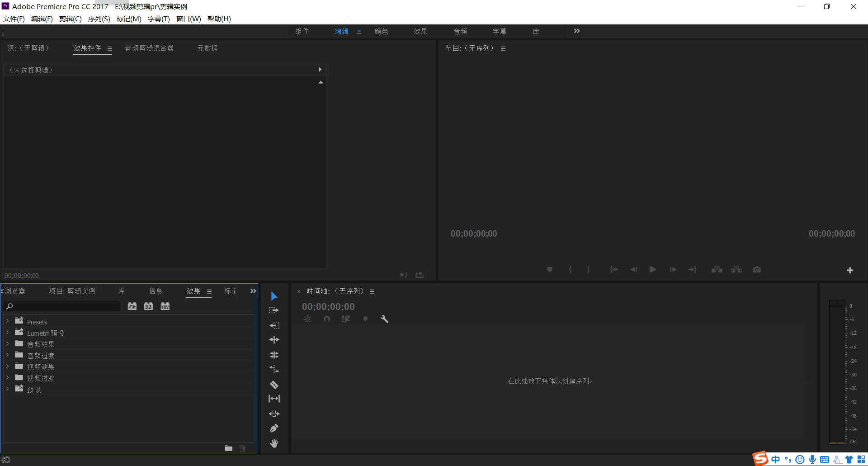This screenshot has height=466, width=868.
Task: Expand the 视频效果 folder
Action: click(7, 366)
